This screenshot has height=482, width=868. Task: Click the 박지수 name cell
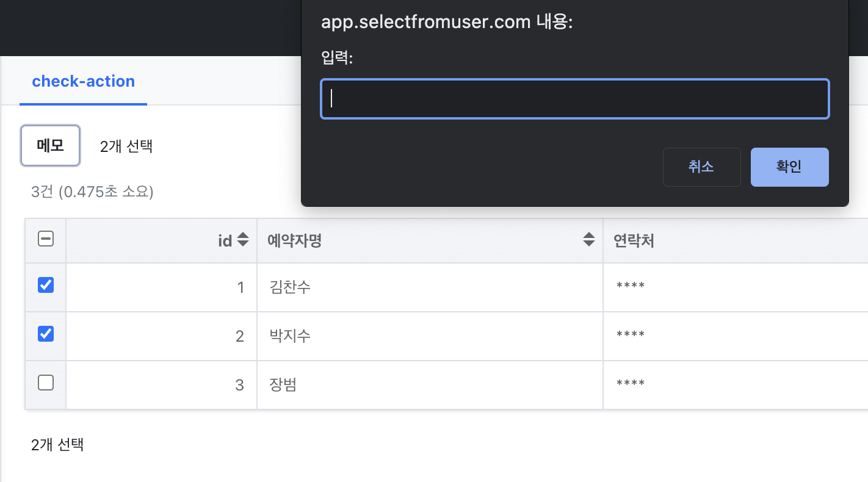point(290,336)
